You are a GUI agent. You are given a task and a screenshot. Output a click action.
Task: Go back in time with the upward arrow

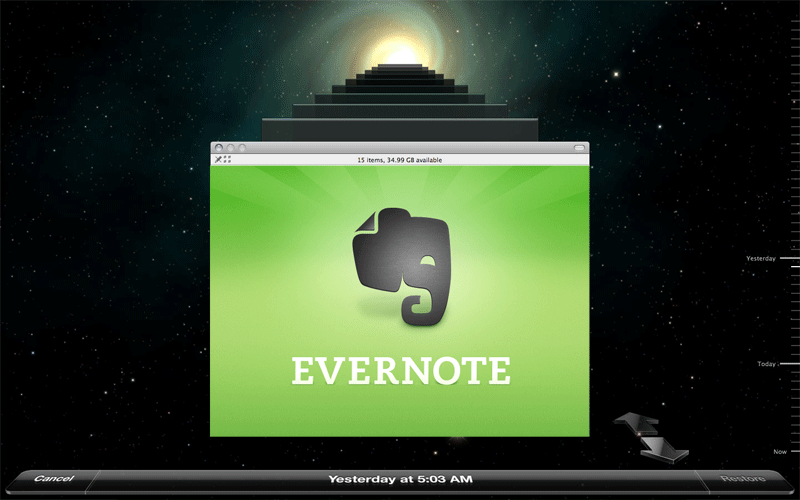(x=636, y=423)
